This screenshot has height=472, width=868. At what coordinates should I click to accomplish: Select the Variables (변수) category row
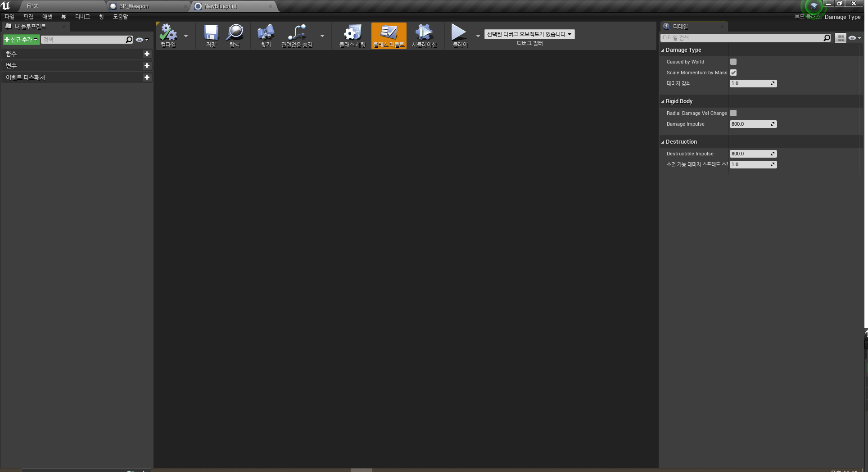77,66
